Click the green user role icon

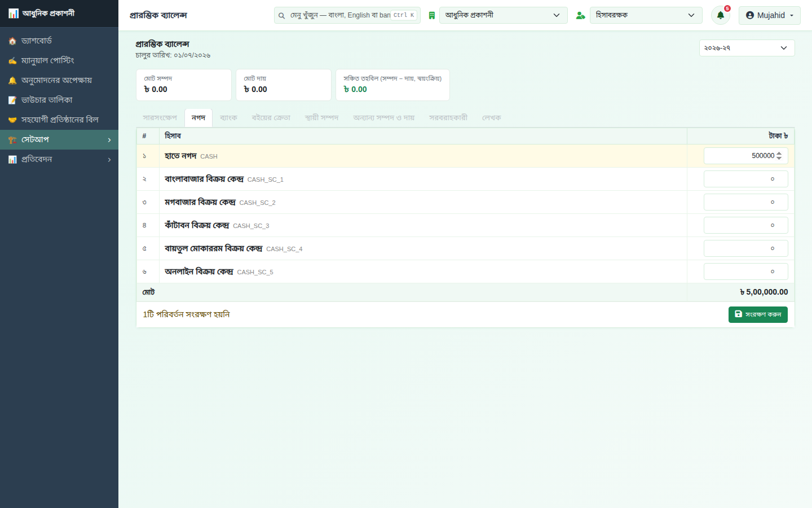(580, 16)
